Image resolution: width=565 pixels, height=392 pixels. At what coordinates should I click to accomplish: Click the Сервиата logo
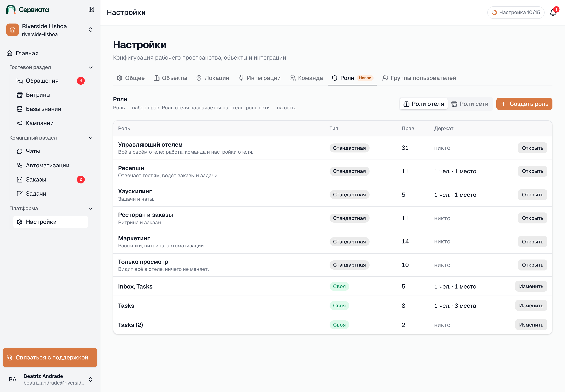27,10
